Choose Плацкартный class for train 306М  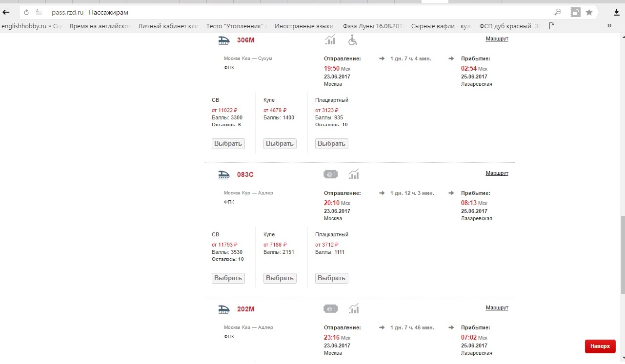(331, 144)
